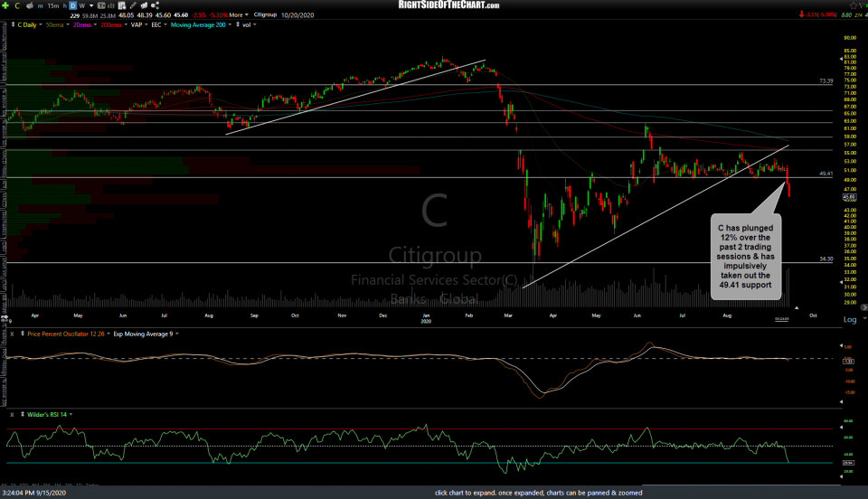Expand the More dropdown in quote bar
Viewport: 868px width, 499px height.
click(x=237, y=14)
